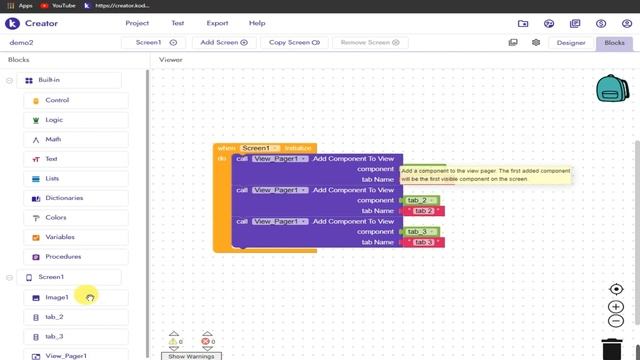Open Screen1 dropdown in when block

point(260,148)
